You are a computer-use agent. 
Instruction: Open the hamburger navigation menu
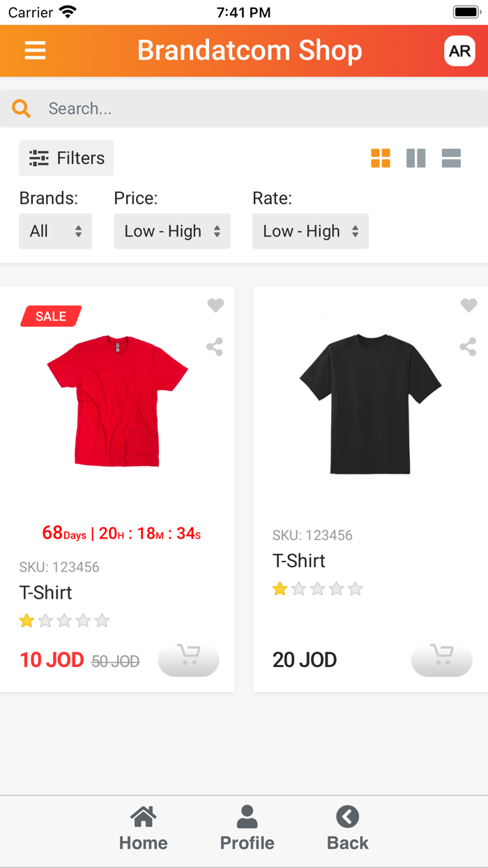pos(35,50)
